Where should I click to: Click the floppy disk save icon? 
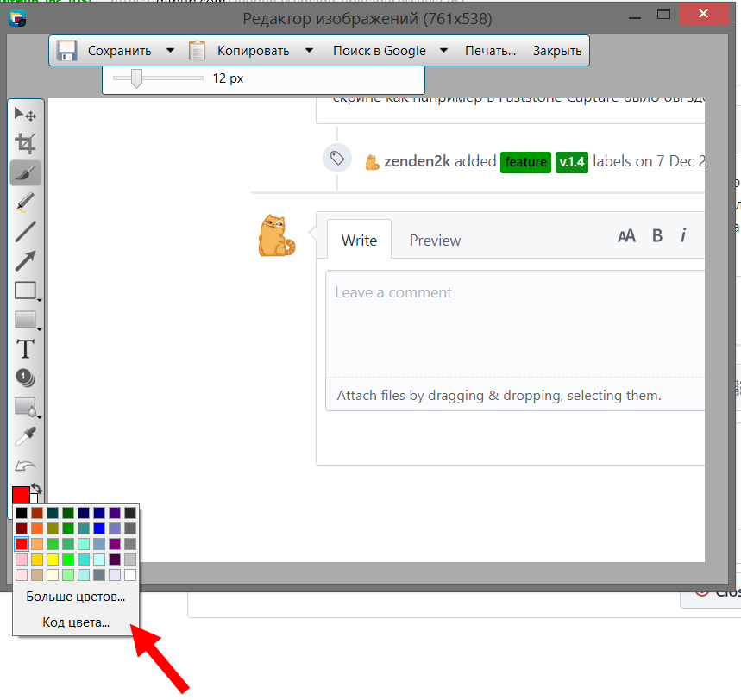click(66, 51)
